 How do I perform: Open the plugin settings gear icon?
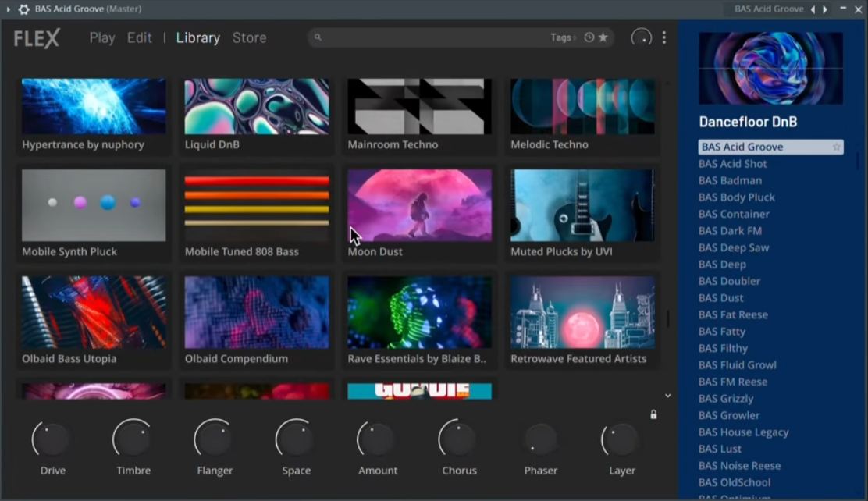tap(23, 9)
